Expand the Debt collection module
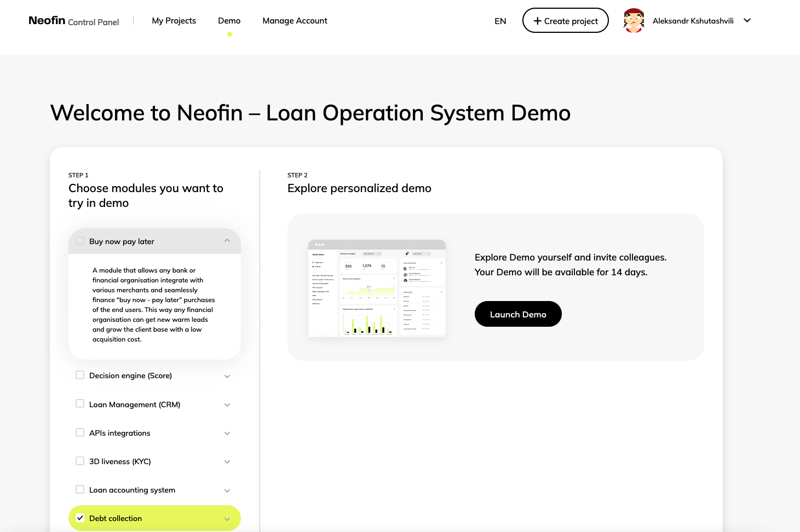This screenshot has width=800, height=532. 227,519
